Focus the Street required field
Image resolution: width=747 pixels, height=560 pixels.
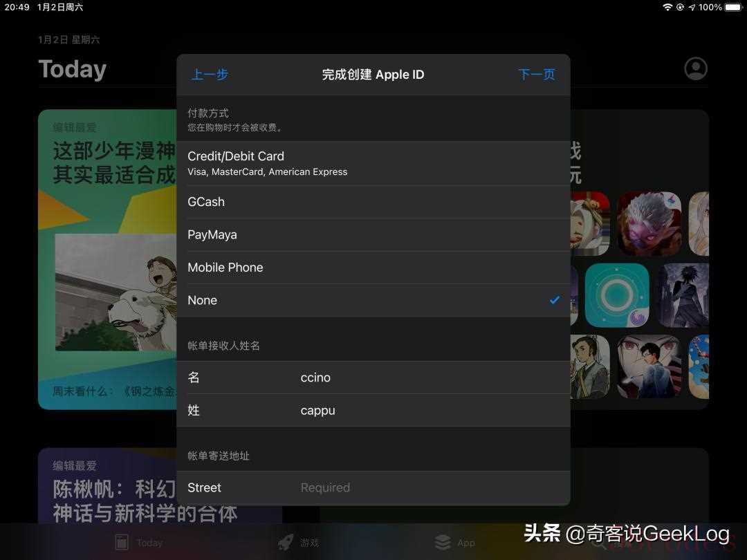pos(373,488)
